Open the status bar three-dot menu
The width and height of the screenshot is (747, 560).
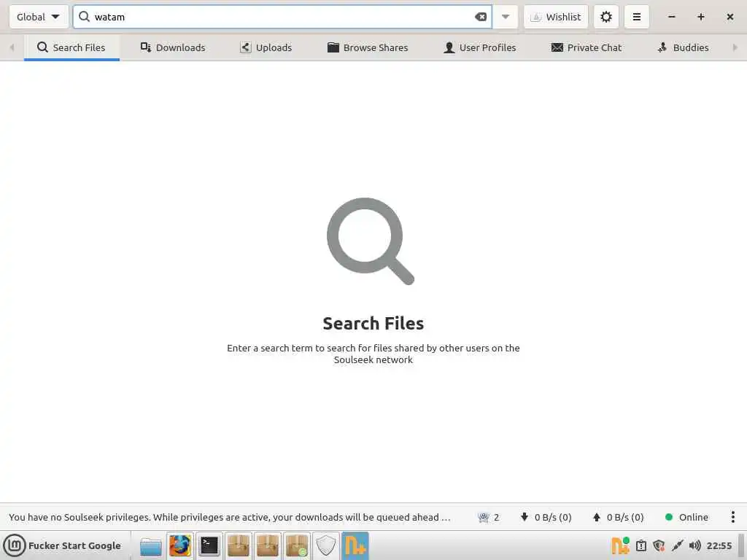(x=732, y=517)
